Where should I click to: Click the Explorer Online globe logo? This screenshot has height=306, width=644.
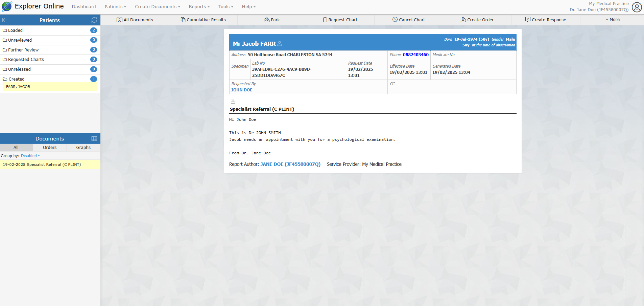(x=7, y=6)
